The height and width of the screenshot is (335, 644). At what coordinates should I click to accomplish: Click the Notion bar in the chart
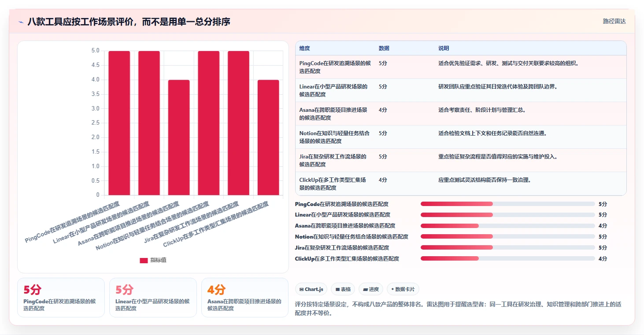209,123
